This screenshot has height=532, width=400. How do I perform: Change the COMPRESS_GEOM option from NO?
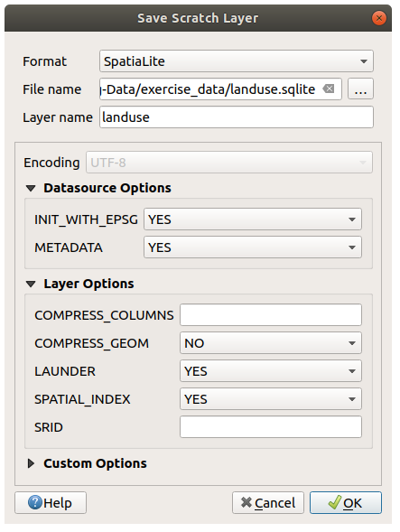[x=271, y=343]
